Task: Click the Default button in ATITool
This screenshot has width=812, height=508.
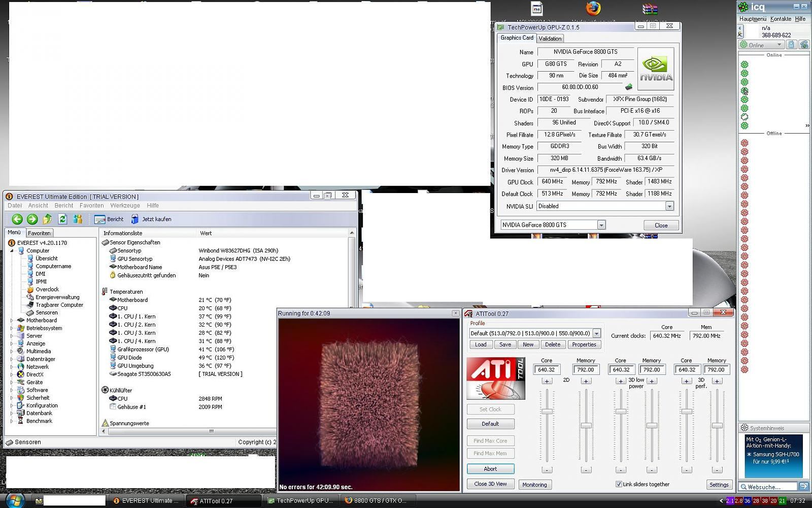Action: [x=490, y=424]
